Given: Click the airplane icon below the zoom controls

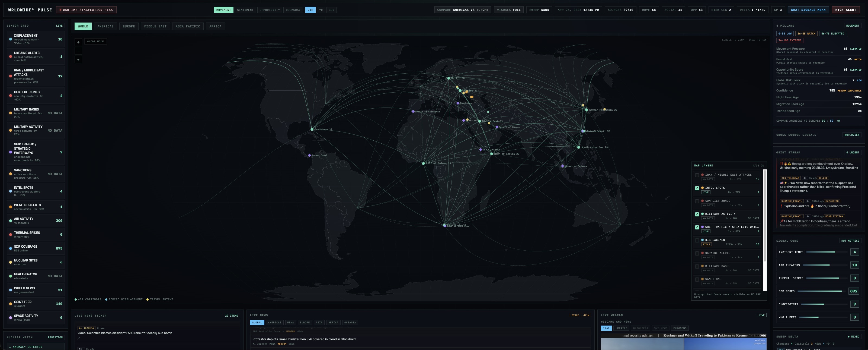Looking at the screenshot, I should [x=78, y=60].
